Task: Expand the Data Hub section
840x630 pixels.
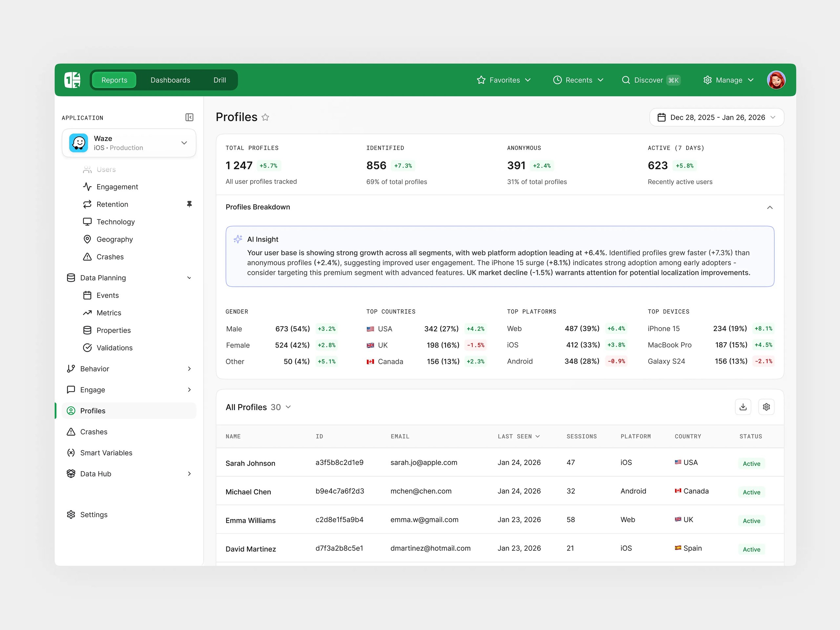Action: tap(189, 473)
